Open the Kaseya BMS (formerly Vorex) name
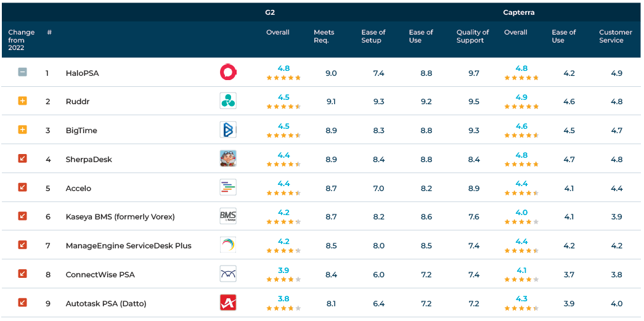The image size is (644, 321). click(x=120, y=217)
